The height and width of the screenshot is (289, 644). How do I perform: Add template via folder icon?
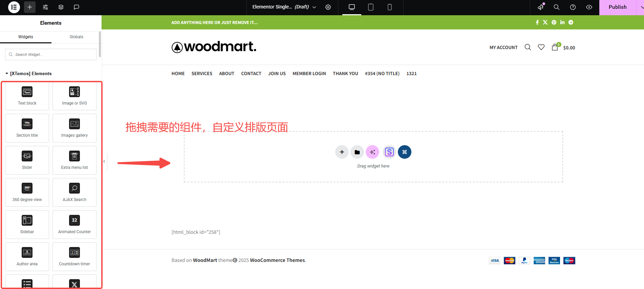point(357,152)
